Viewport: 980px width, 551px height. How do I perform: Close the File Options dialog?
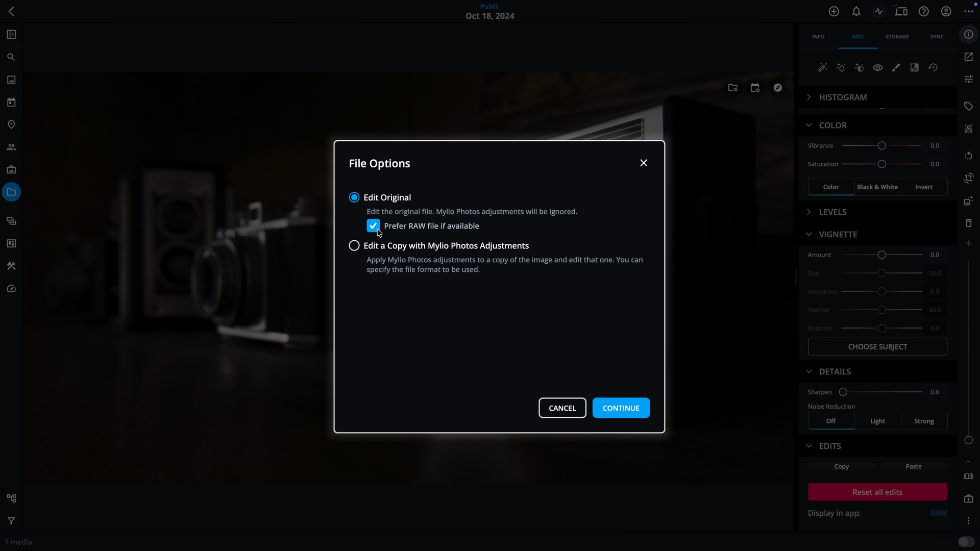pos(644,163)
